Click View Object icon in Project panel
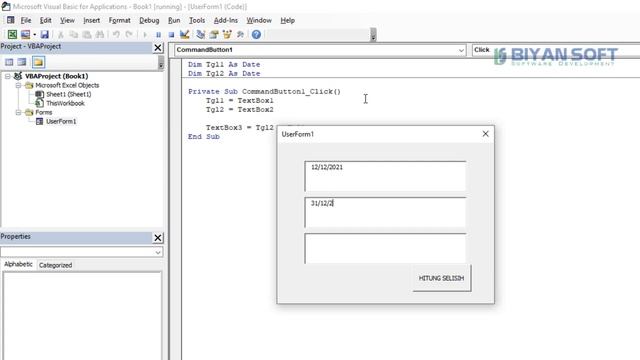This screenshot has width=640, height=360. (x=22, y=62)
